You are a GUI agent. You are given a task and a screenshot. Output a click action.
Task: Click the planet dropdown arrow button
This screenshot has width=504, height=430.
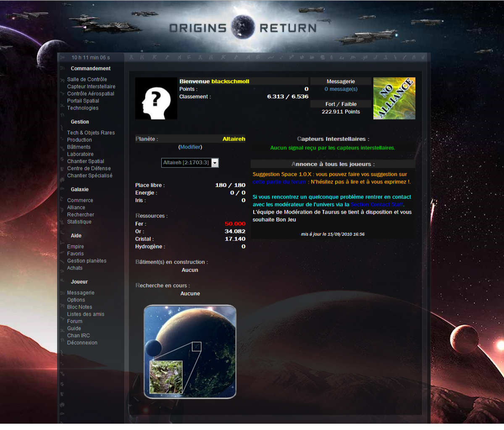(215, 163)
